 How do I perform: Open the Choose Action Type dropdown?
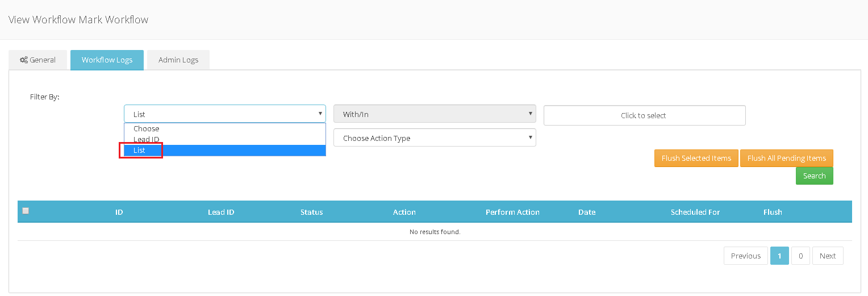pyautogui.click(x=435, y=137)
